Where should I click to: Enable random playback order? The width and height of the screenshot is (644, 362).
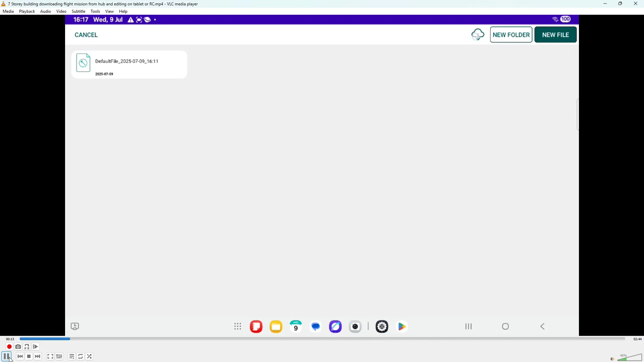click(89, 356)
